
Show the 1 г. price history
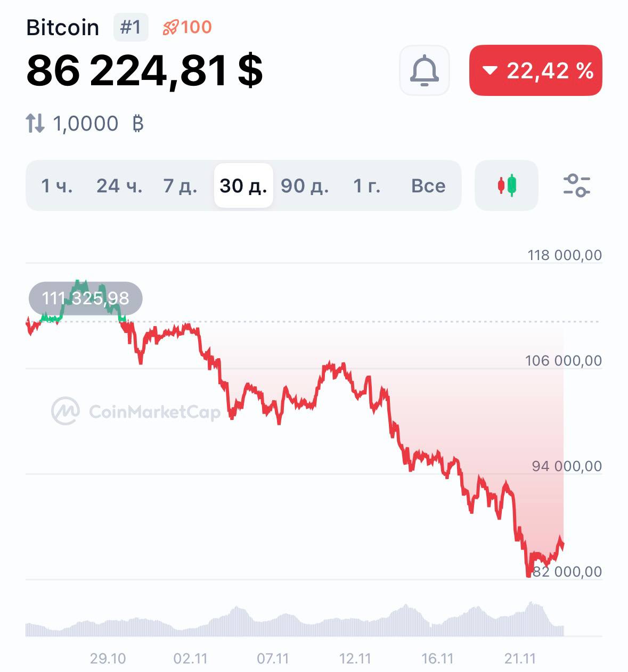click(x=367, y=185)
